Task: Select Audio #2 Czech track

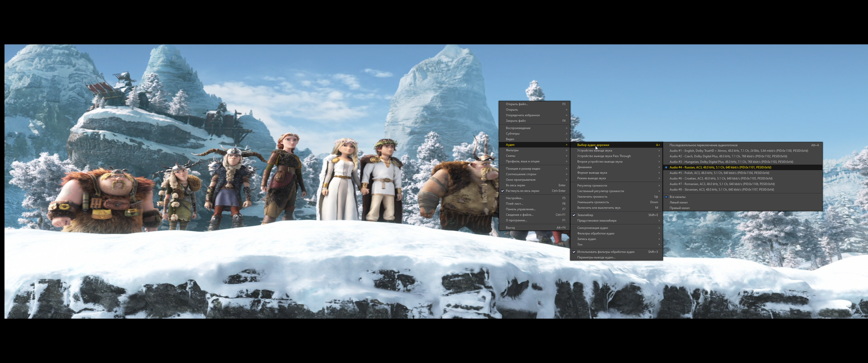Action: 742,156
